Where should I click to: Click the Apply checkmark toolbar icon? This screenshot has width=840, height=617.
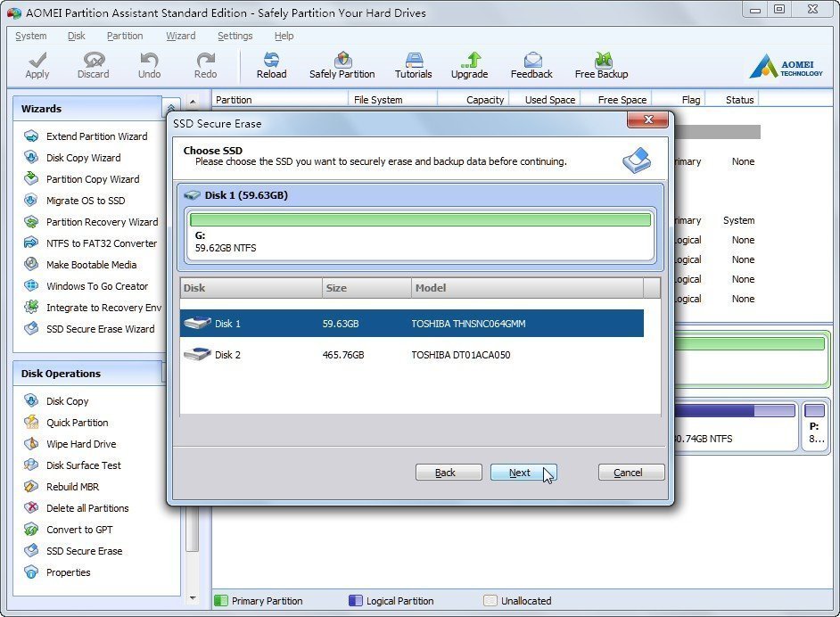37,60
